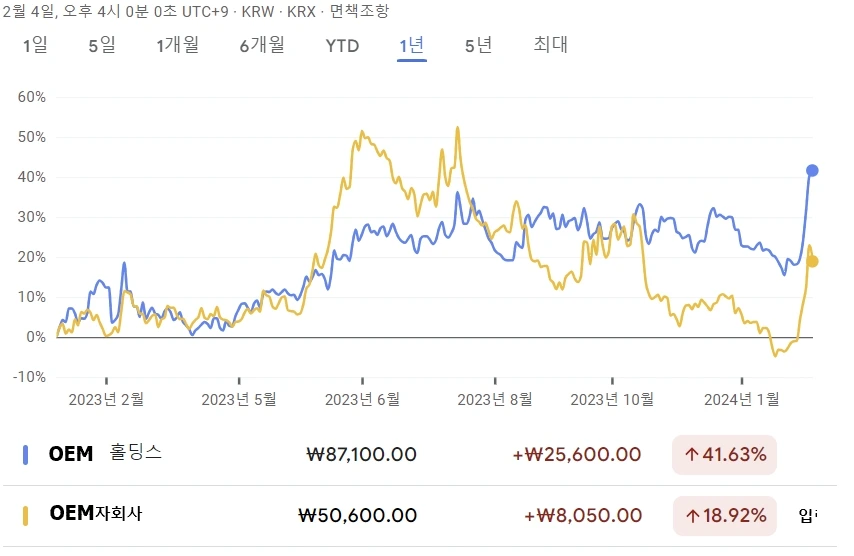Open the OEM 홀딩스 stock name
854x556 pixels.
(x=105, y=454)
